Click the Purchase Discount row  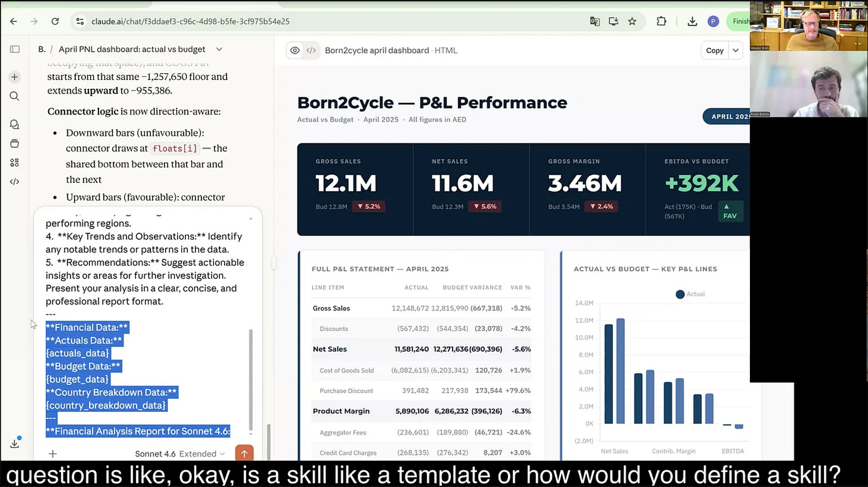click(421, 390)
